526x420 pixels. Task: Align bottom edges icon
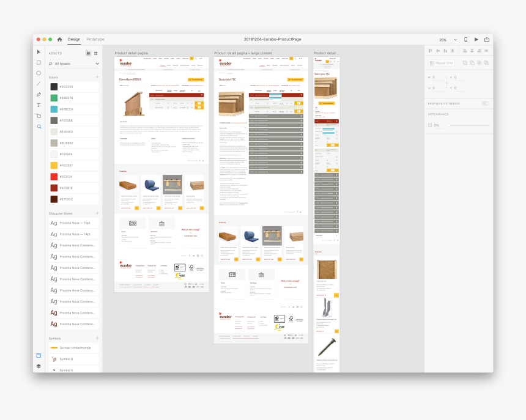pyautogui.click(x=445, y=51)
